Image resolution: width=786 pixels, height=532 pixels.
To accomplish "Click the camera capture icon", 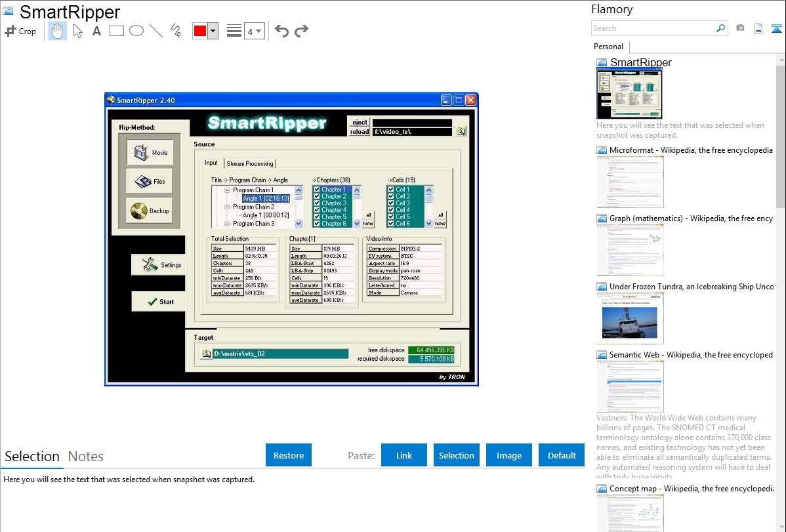I will (x=740, y=28).
